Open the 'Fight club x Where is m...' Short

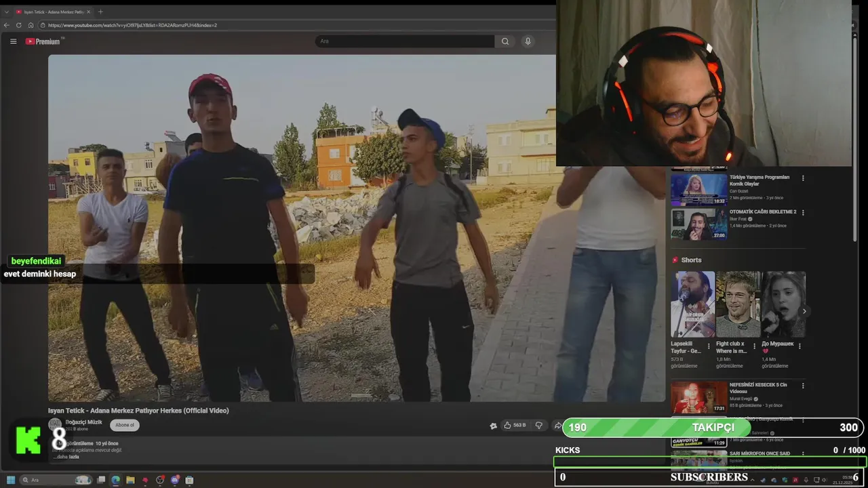pyautogui.click(x=738, y=304)
